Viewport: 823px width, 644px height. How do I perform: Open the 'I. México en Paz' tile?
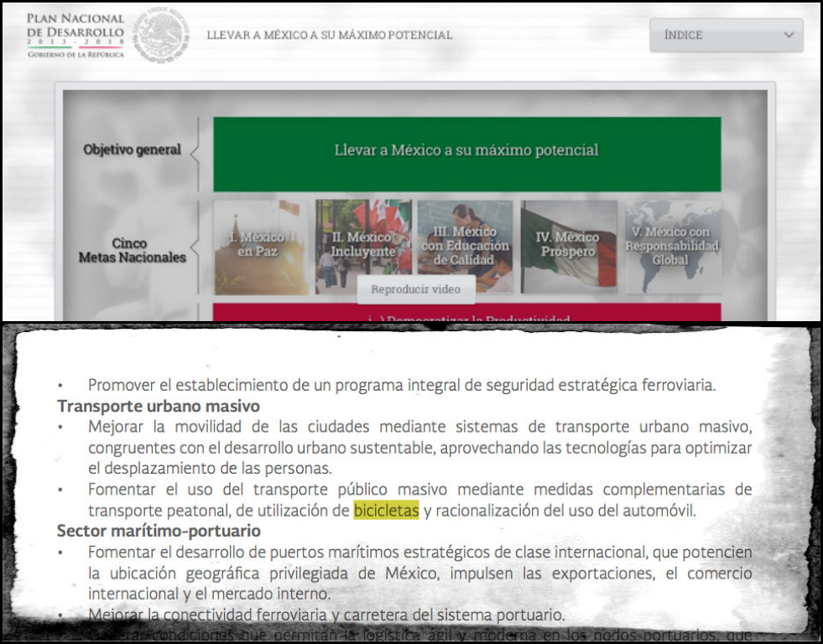(261, 246)
